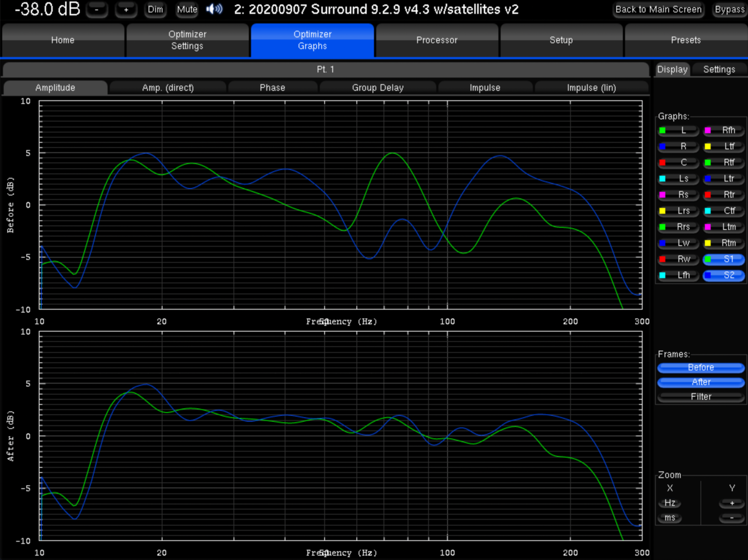The width and height of the screenshot is (748, 560).
Task: Toggle the Lw channel graph
Action: pos(679,243)
